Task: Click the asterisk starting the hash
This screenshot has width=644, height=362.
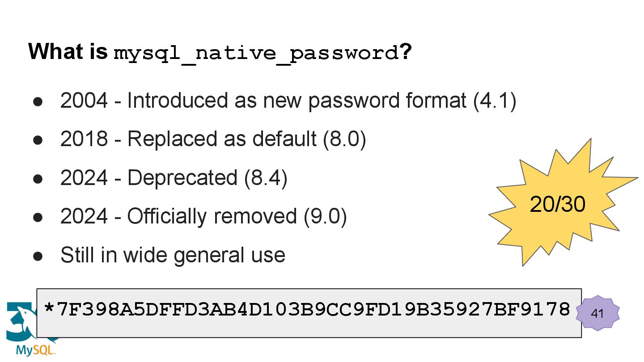Action: 49,308
